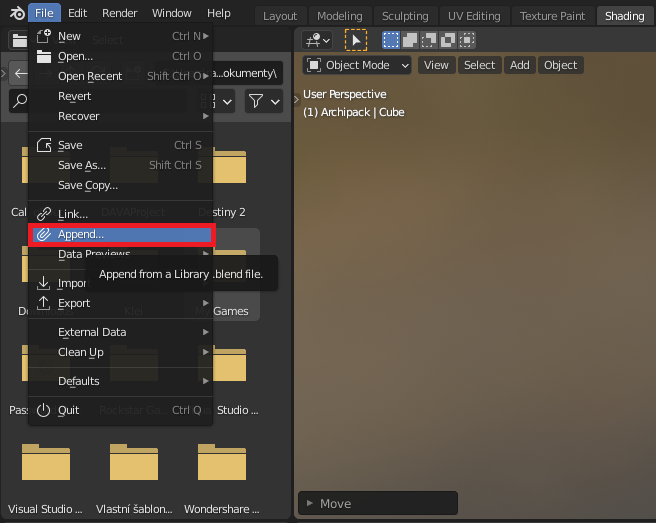
Task: Switch to the Modeling workspace tab
Action: [x=340, y=16]
